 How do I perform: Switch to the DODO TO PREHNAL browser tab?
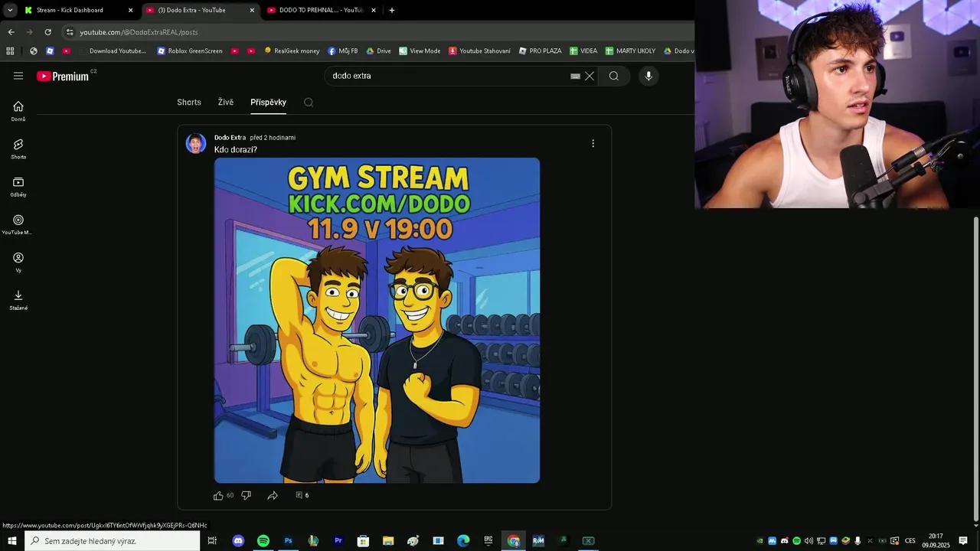[x=321, y=10]
